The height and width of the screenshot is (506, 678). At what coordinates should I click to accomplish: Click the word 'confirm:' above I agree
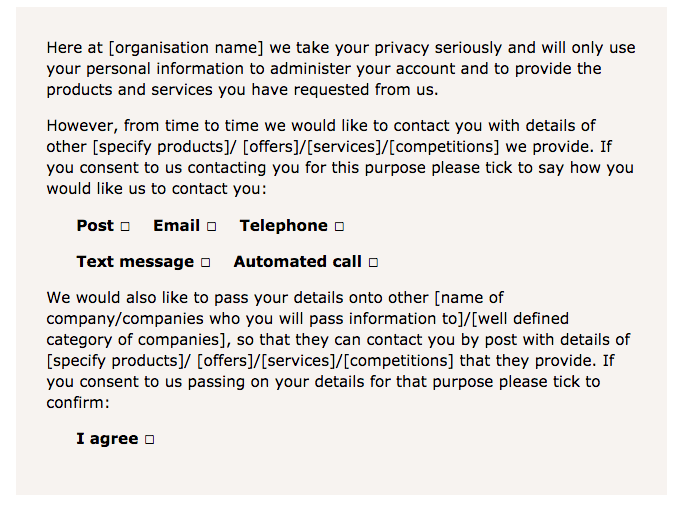[x=78, y=403]
